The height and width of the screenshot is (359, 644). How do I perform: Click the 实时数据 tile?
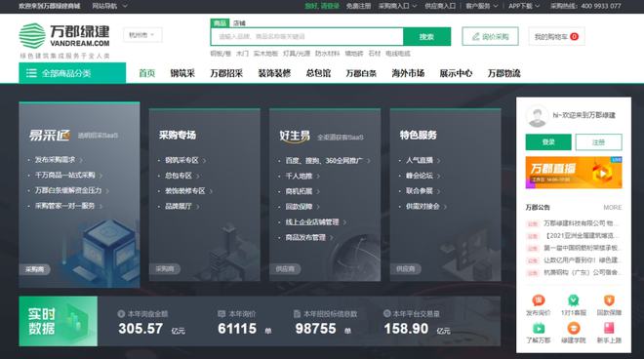(59, 321)
